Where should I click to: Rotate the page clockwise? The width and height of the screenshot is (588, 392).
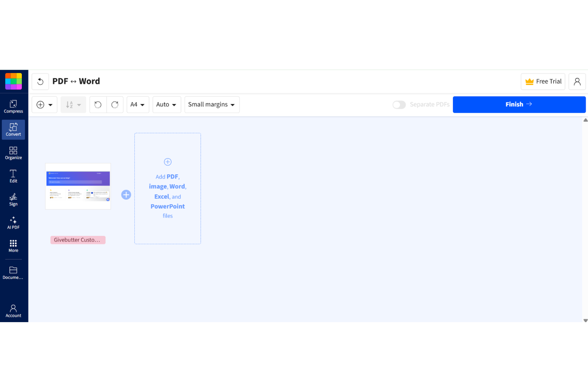[x=115, y=104]
